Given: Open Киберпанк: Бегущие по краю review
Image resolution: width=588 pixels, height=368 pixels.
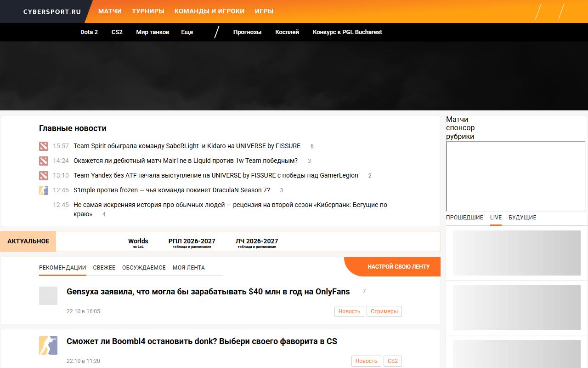Looking at the screenshot, I should tap(230, 209).
